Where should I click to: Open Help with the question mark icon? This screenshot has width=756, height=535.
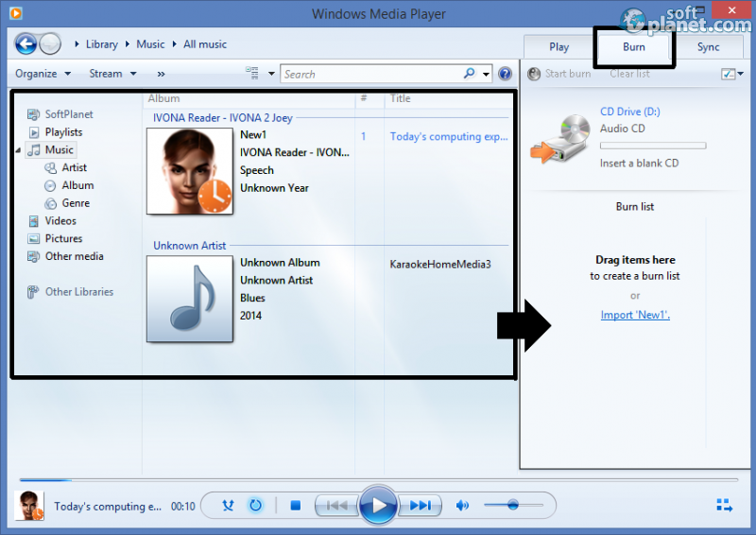click(505, 74)
